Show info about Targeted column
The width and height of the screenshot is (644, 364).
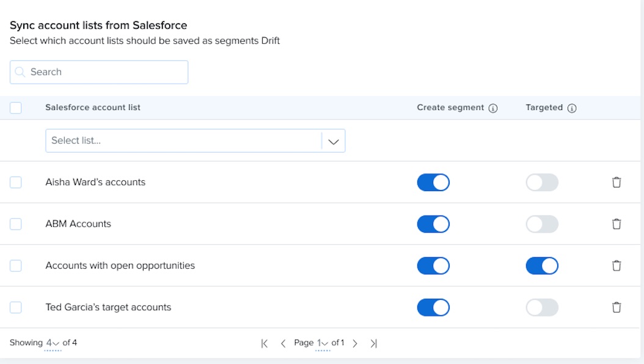click(572, 108)
